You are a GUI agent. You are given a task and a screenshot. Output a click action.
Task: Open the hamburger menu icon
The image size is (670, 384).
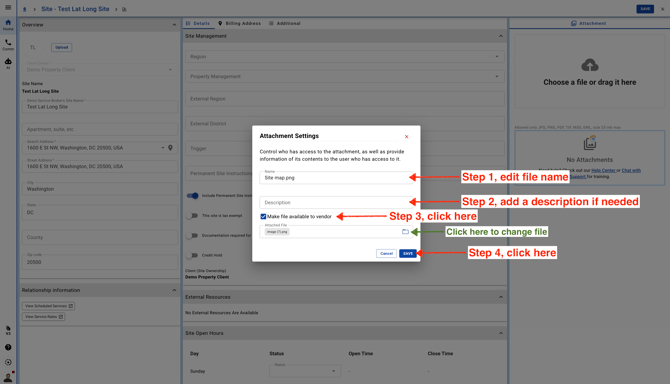(8, 7)
